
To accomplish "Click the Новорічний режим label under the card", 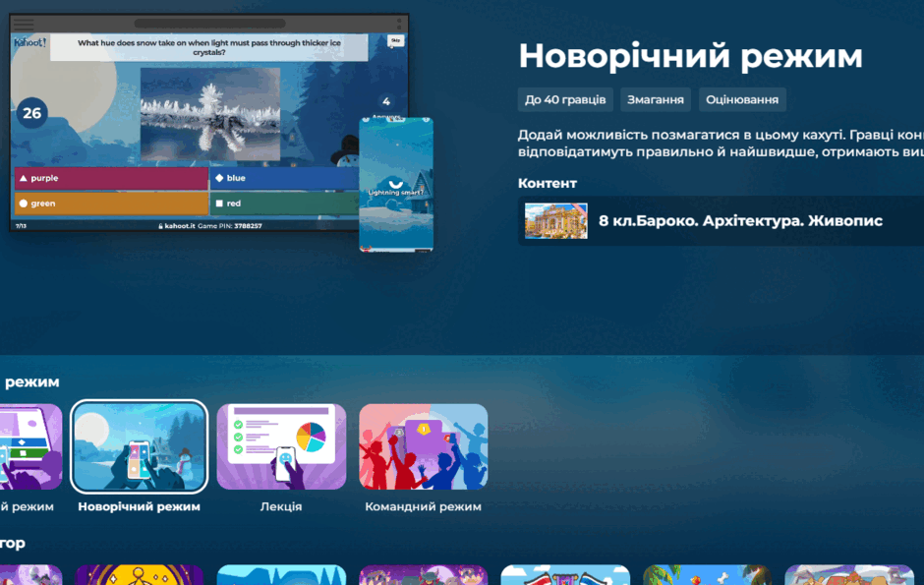I will pos(139,506).
